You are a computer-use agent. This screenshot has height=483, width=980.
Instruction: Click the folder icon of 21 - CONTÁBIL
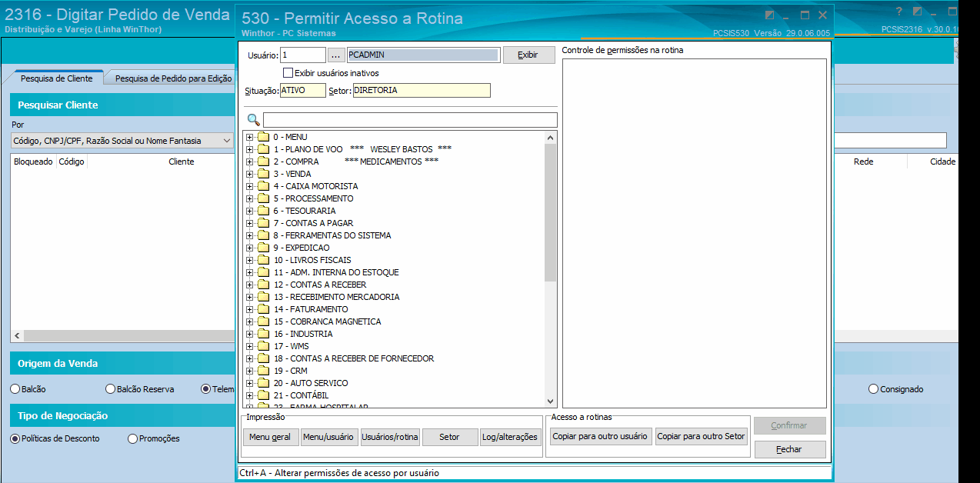click(x=262, y=395)
